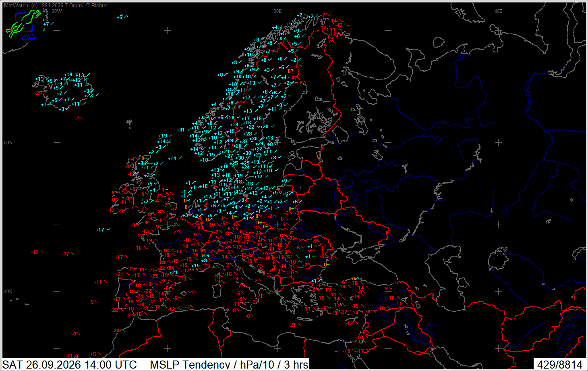Click the 429/8814 station counter
Viewport: 588px width, 371px height.
click(x=560, y=365)
